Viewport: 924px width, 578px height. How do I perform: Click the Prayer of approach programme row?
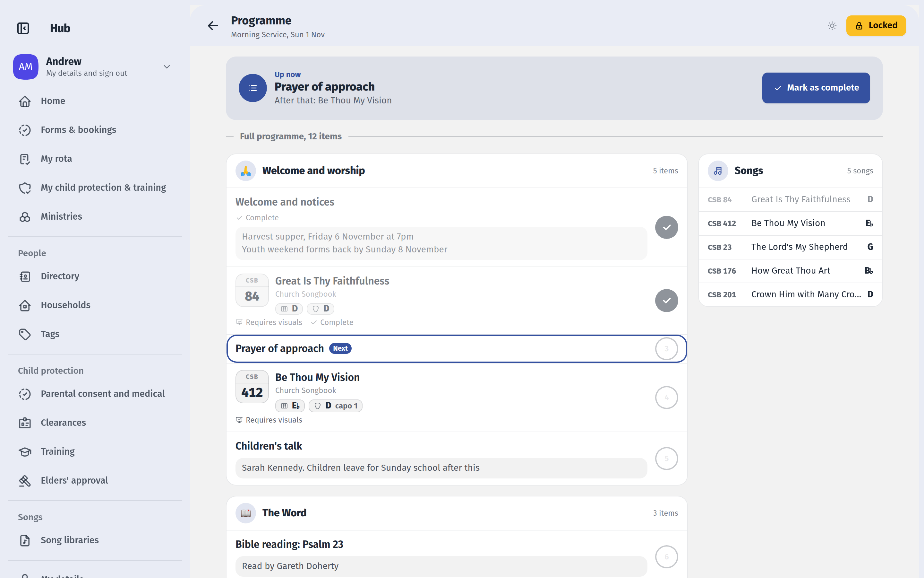tap(457, 349)
